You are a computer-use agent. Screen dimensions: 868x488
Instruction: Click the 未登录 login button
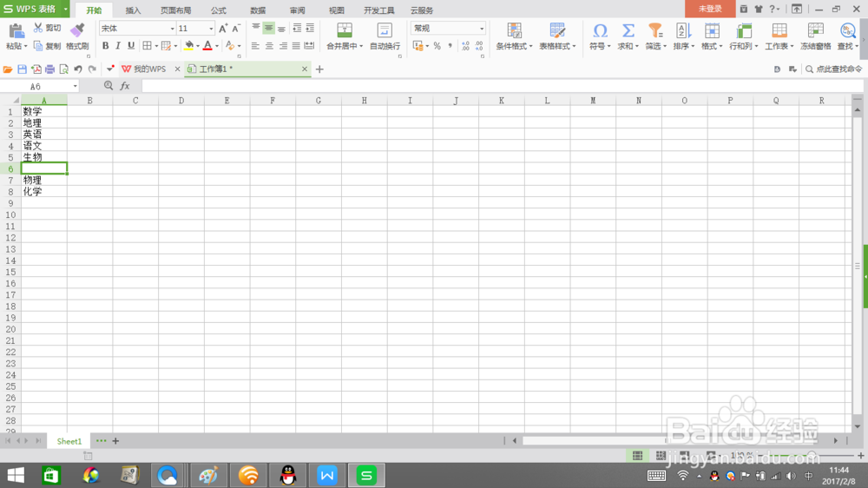710,9
